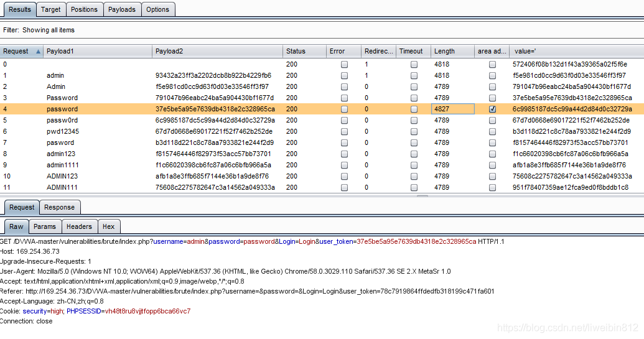Toggle Timeout checkbox in request 0 row

click(x=414, y=65)
